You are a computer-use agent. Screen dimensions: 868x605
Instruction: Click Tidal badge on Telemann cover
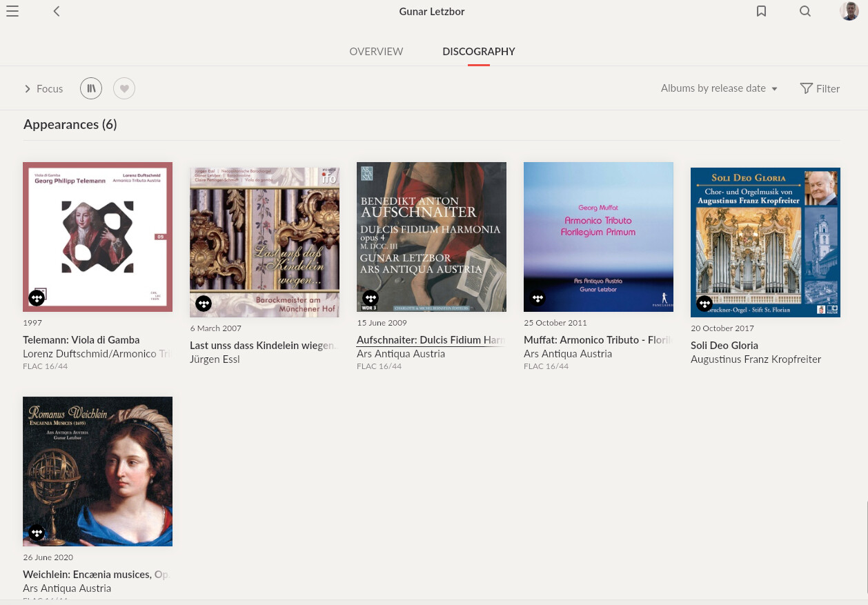pos(37,298)
